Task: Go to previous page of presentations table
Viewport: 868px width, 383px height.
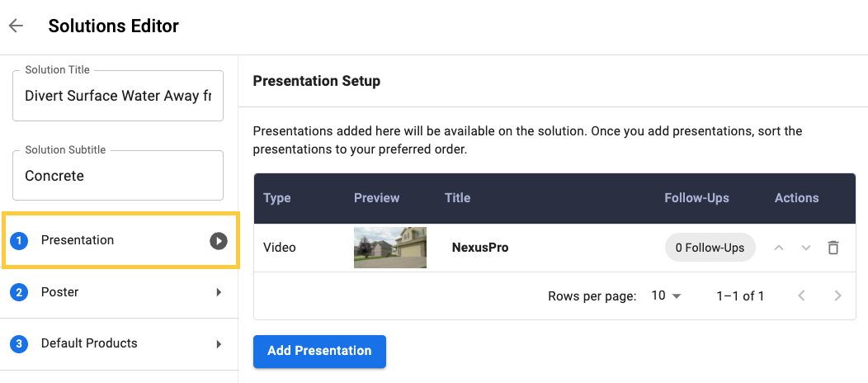Action: [x=801, y=296]
